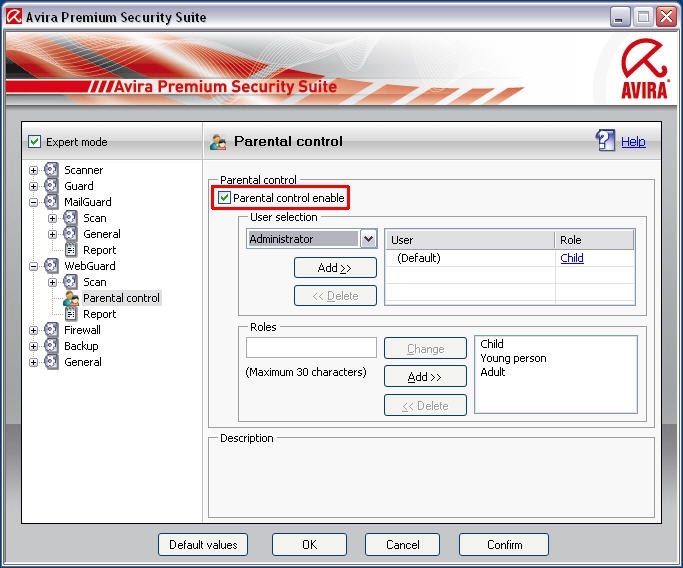Expand the WebGuard Scan node
This screenshot has height=568, width=683.
coord(53,282)
